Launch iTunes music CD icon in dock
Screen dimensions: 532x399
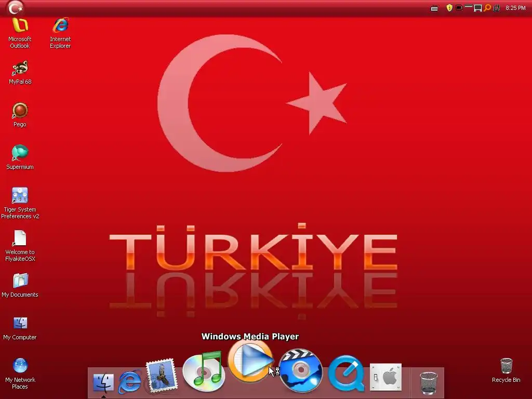pos(204,371)
